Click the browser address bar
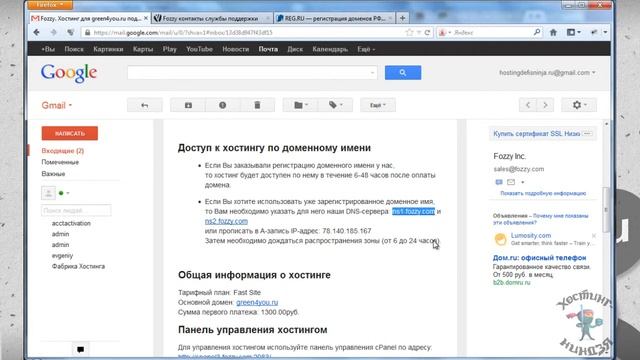 tap(245, 32)
